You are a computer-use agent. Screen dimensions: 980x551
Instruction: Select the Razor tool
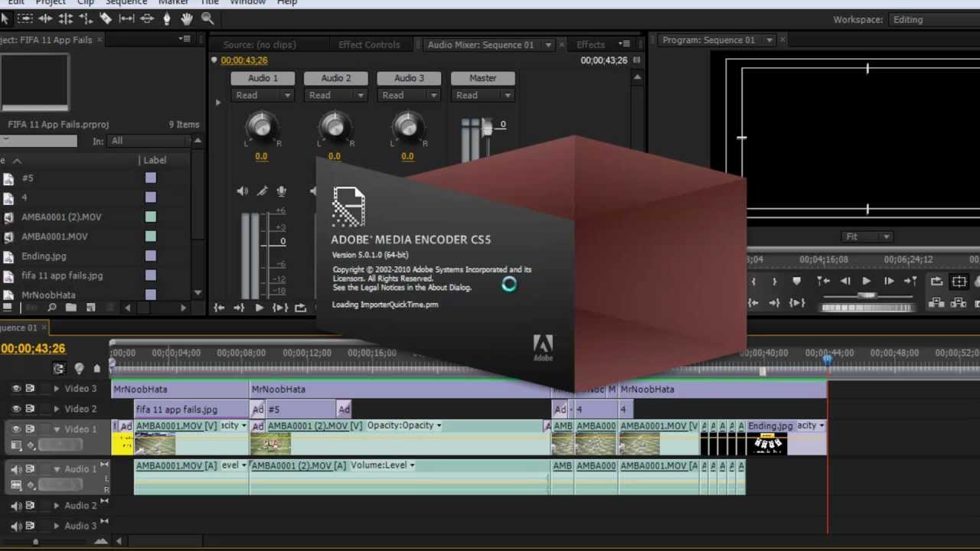(x=106, y=18)
